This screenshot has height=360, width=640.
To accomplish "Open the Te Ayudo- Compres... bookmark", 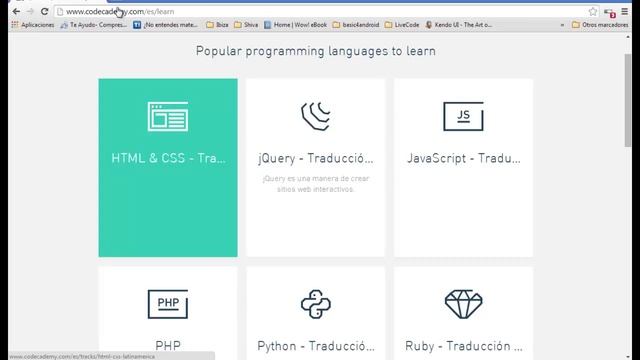I will [x=94, y=25].
